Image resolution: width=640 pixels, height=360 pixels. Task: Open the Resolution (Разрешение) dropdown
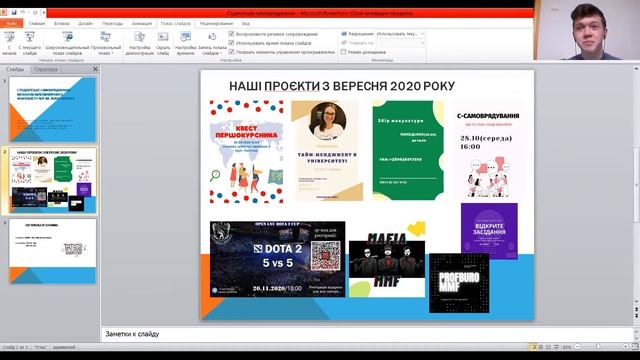tap(400, 34)
